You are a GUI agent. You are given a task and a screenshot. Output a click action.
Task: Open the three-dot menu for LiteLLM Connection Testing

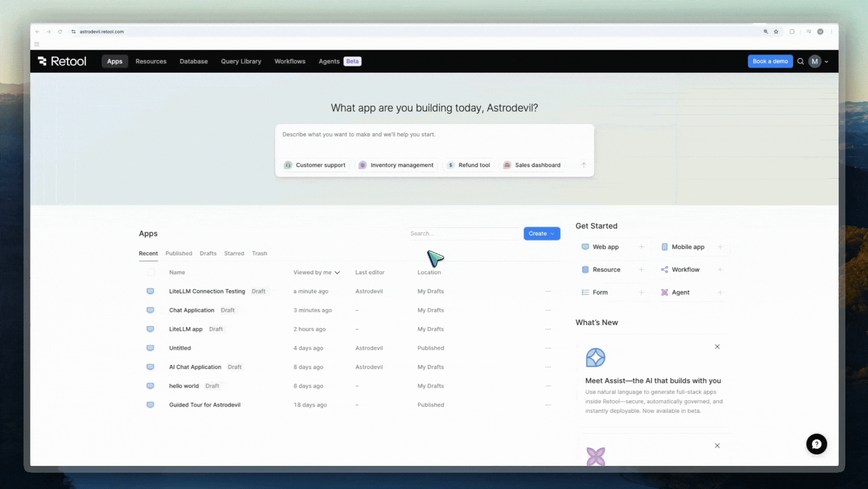548,291
